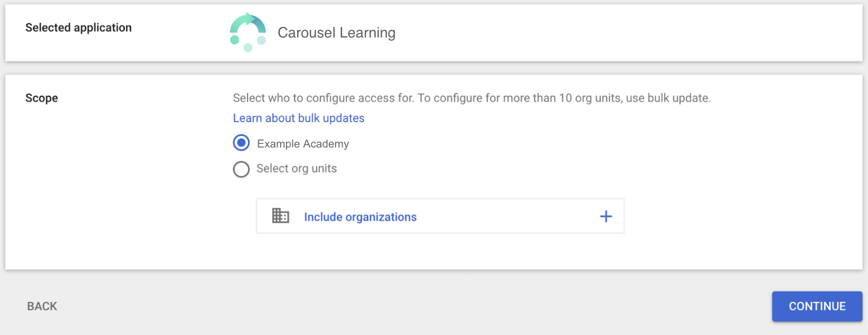Go back with the BACK button

pyautogui.click(x=42, y=306)
